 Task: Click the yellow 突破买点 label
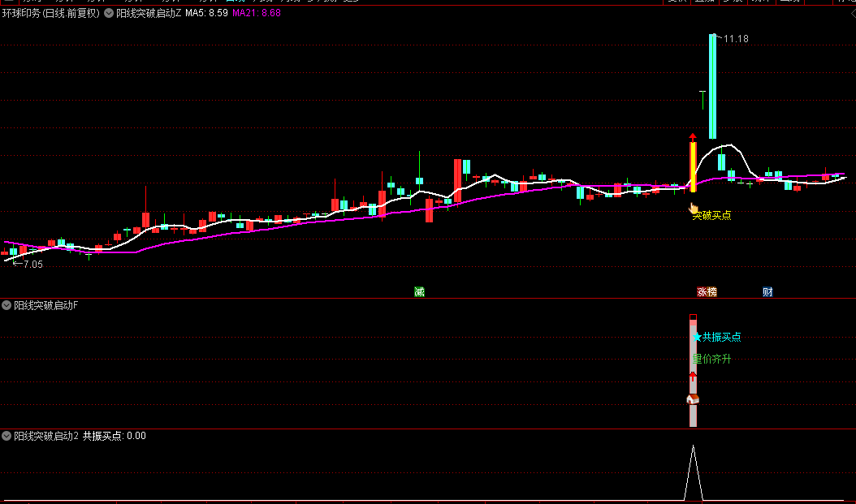(x=712, y=215)
